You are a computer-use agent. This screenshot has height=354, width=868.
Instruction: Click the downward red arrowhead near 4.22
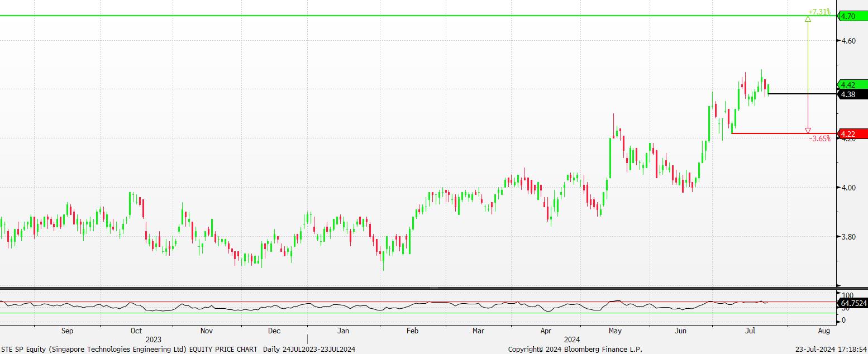click(808, 131)
